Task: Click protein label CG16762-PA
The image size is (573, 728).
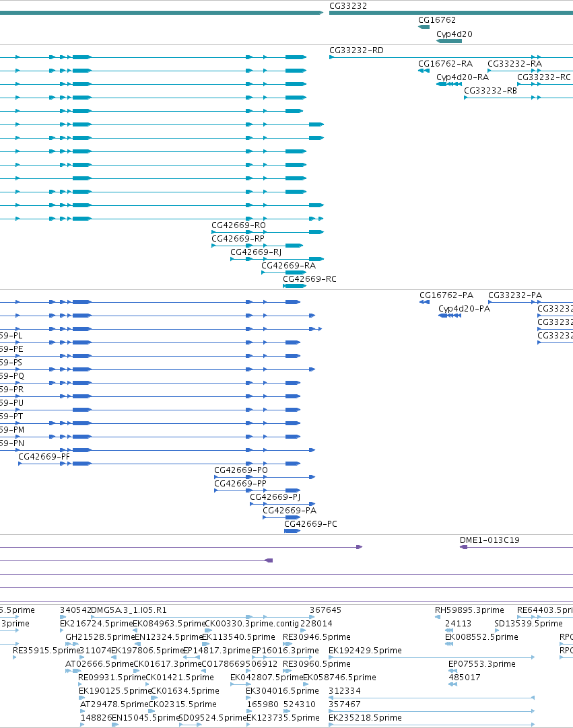Action: pyautogui.click(x=446, y=295)
